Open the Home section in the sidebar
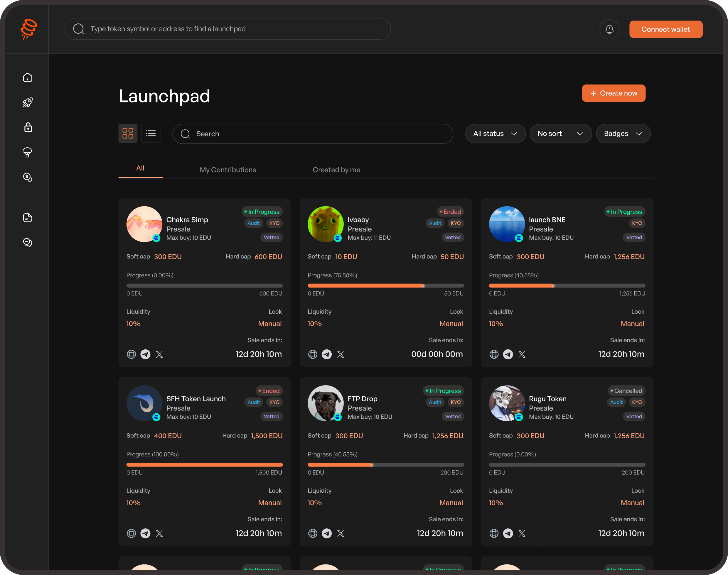The image size is (728, 575). coord(28,77)
